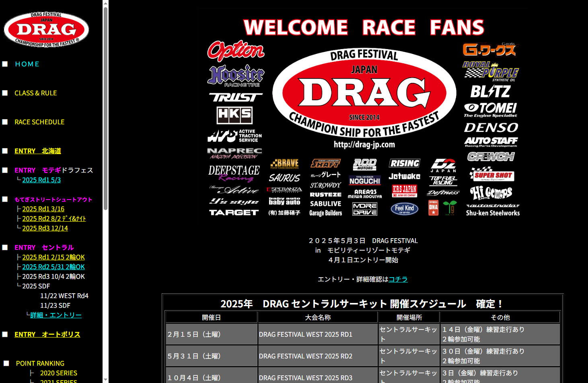588x383 pixels.
Task: Click the TOMEI Engine Specialist logo
Action: pos(491,110)
